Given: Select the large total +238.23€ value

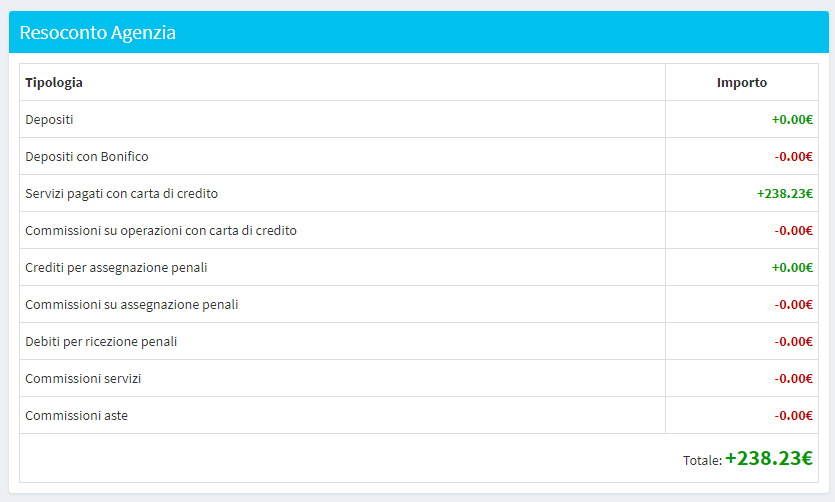Looking at the screenshot, I should pyautogui.click(x=769, y=458).
